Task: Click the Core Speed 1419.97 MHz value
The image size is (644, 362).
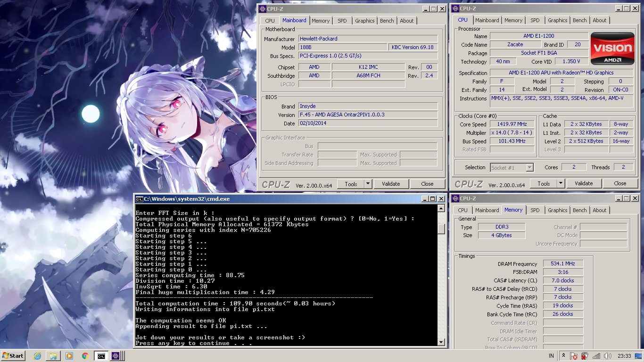Action: click(511, 124)
